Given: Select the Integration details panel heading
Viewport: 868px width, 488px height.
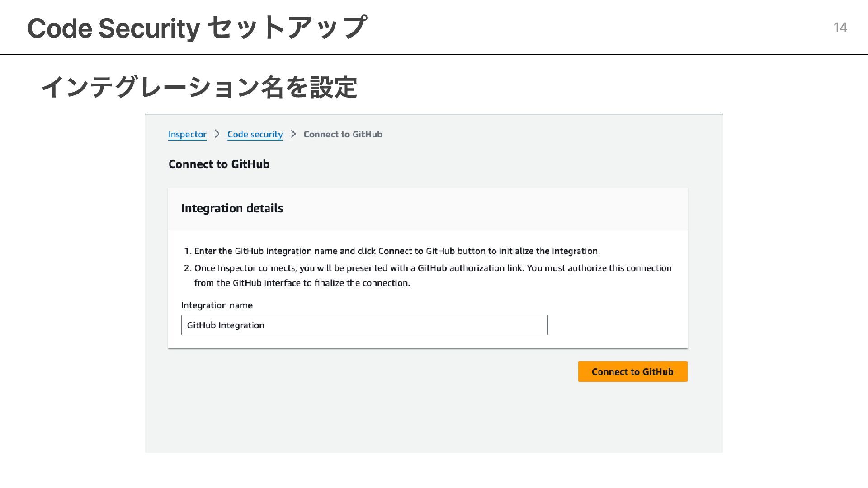Looking at the screenshot, I should [x=232, y=208].
